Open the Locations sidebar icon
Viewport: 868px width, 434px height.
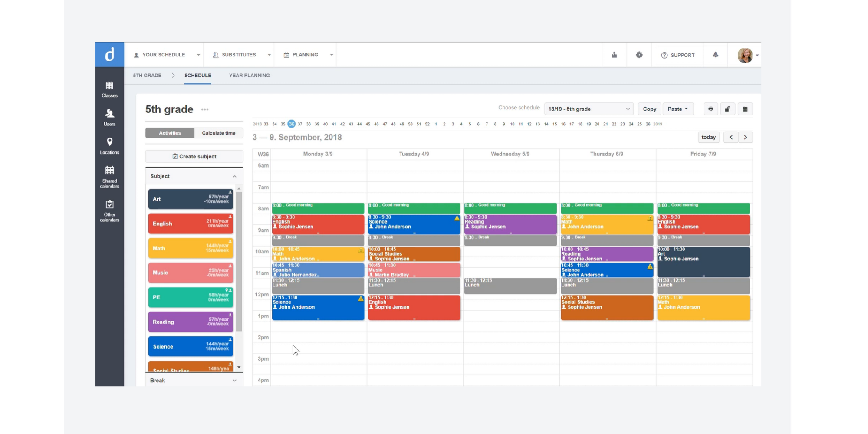pyautogui.click(x=109, y=146)
